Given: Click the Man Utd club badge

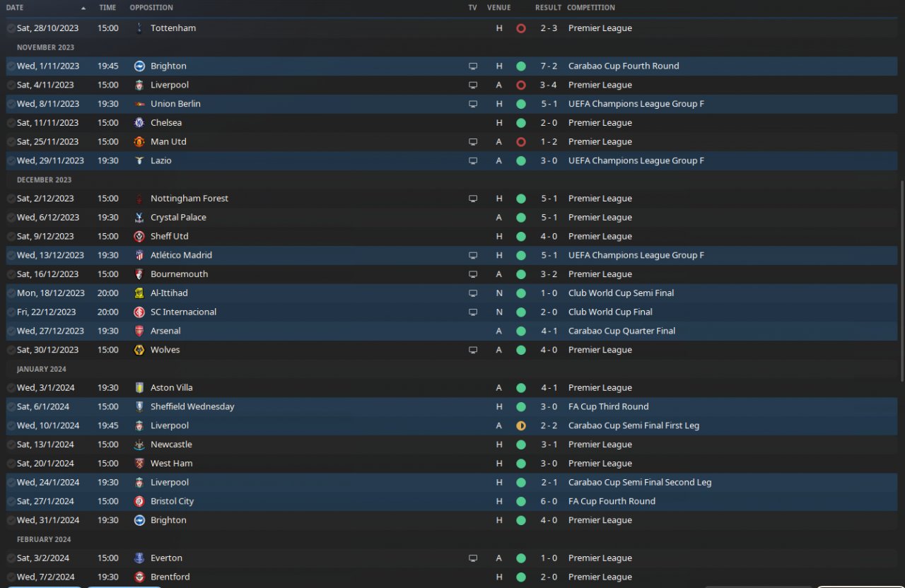Looking at the screenshot, I should click(139, 141).
